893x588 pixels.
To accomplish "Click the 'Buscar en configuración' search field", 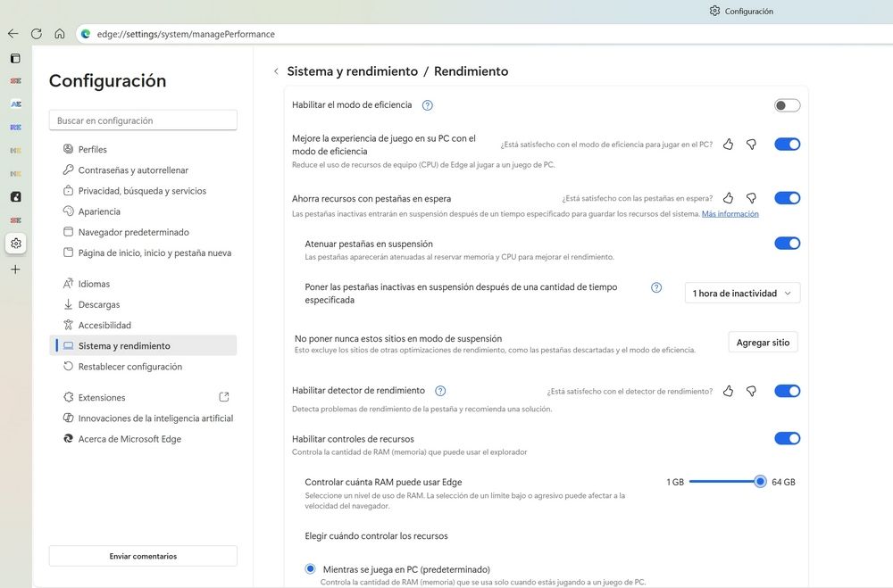I will tap(142, 120).
